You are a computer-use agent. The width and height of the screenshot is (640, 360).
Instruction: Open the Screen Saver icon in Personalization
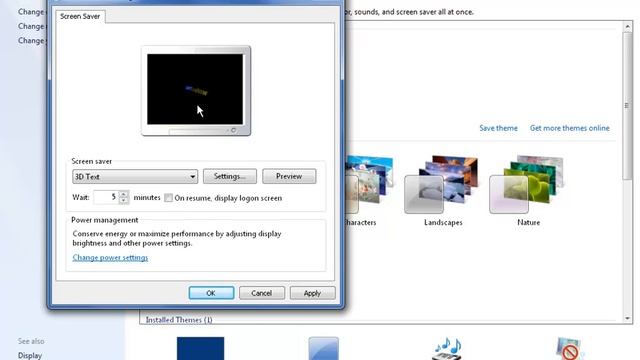[x=570, y=348]
